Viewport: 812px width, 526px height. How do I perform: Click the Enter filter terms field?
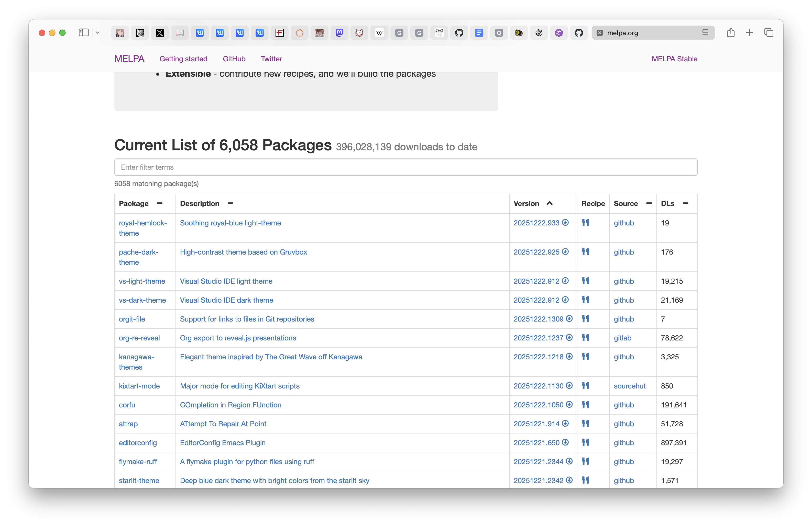point(405,167)
